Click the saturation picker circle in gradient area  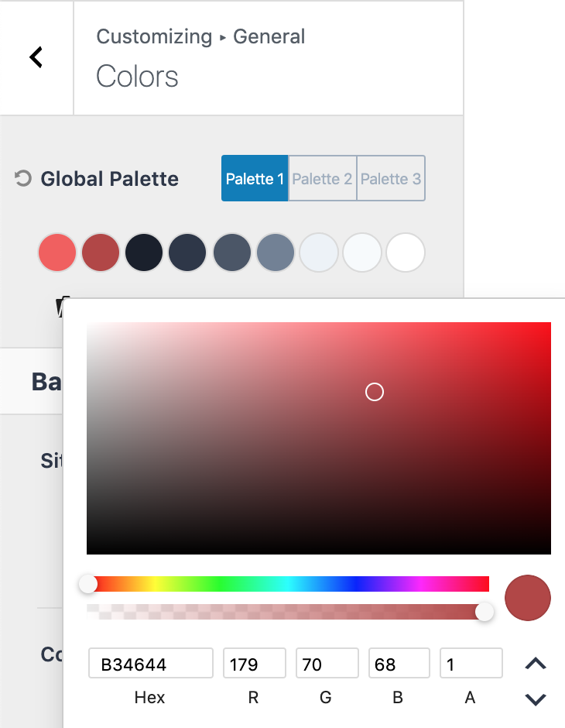tap(375, 392)
